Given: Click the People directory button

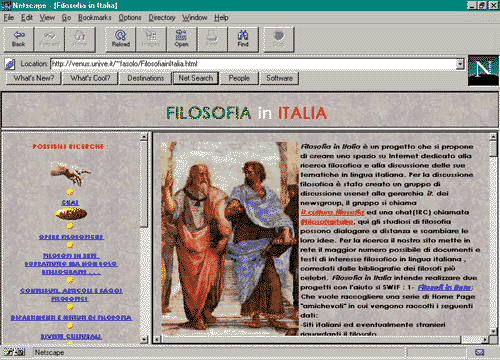Looking at the screenshot, I should [239, 78].
